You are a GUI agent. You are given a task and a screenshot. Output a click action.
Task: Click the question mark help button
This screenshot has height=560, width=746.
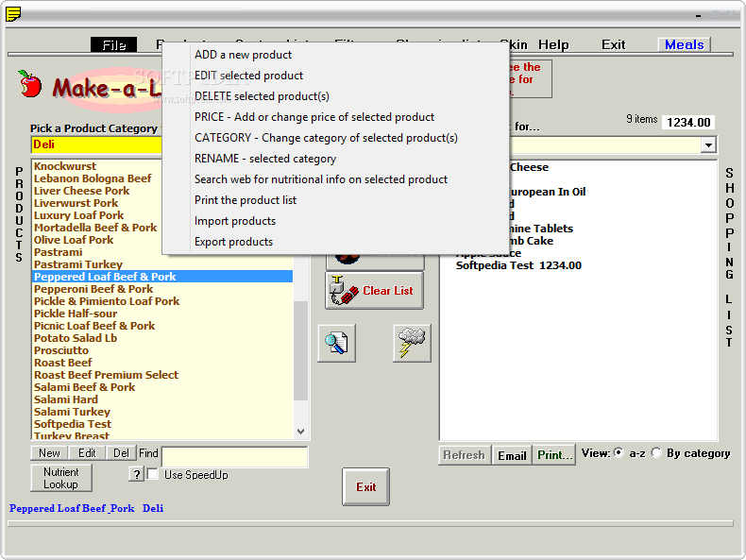137,474
